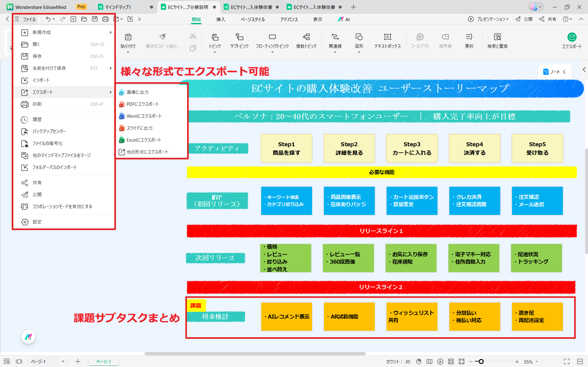
Task: Insert a テキストボックス
Action: coord(387,41)
